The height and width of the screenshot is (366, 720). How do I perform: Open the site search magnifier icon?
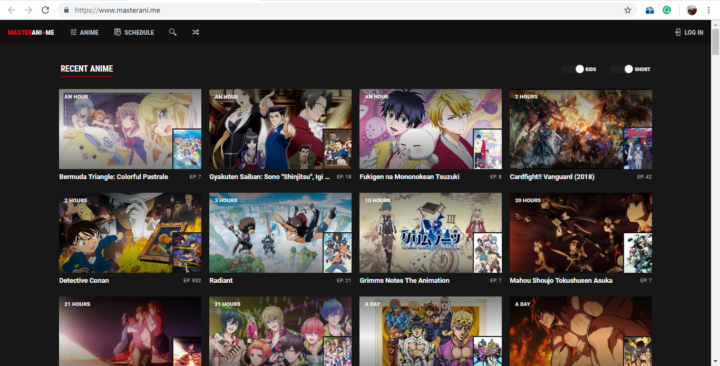[173, 32]
